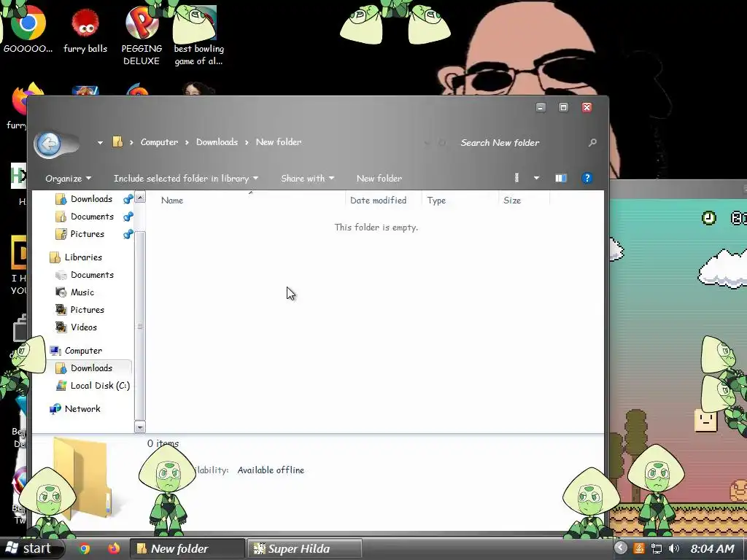
Task: Switch to Super Hilda taskbar button
Action: pyautogui.click(x=304, y=548)
